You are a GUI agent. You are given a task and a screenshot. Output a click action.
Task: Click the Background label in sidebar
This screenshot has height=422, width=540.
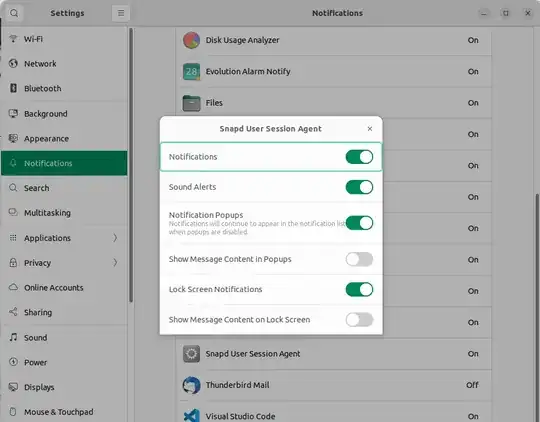tap(45, 114)
